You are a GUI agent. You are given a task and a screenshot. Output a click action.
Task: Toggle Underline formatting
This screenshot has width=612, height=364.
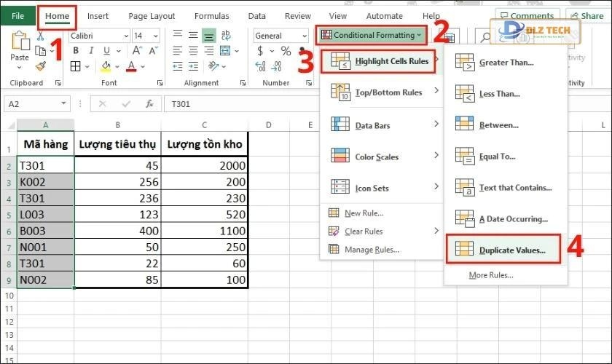(x=106, y=51)
